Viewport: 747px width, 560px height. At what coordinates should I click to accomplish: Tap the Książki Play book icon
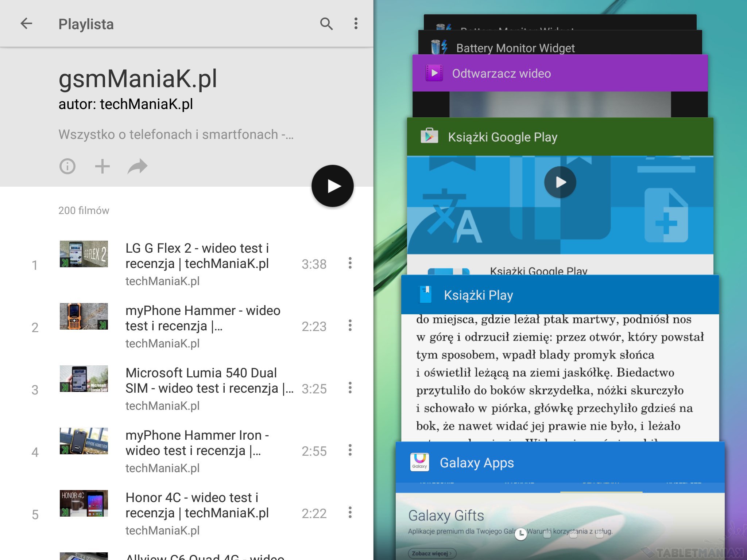[425, 295]
